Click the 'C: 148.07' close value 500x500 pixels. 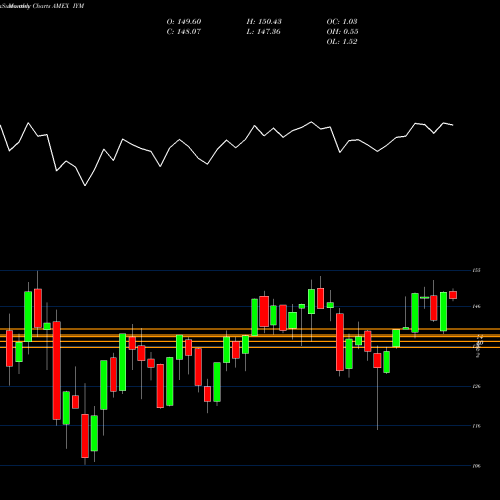tap(184, 32)
